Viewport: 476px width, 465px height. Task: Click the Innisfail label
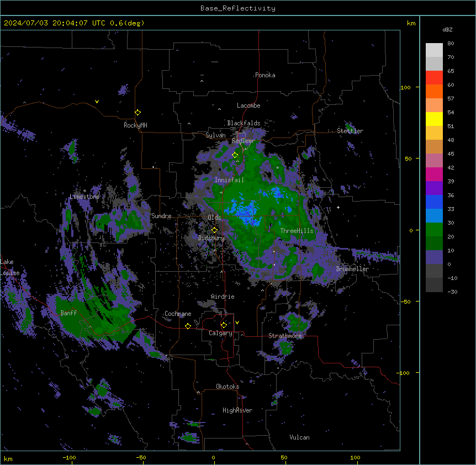coord(229,180)
